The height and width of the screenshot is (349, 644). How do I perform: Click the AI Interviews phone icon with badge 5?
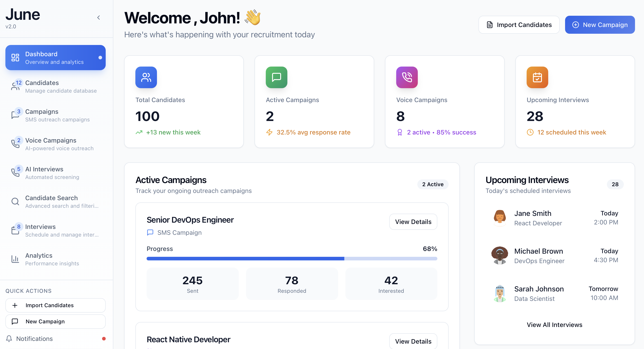15,173
